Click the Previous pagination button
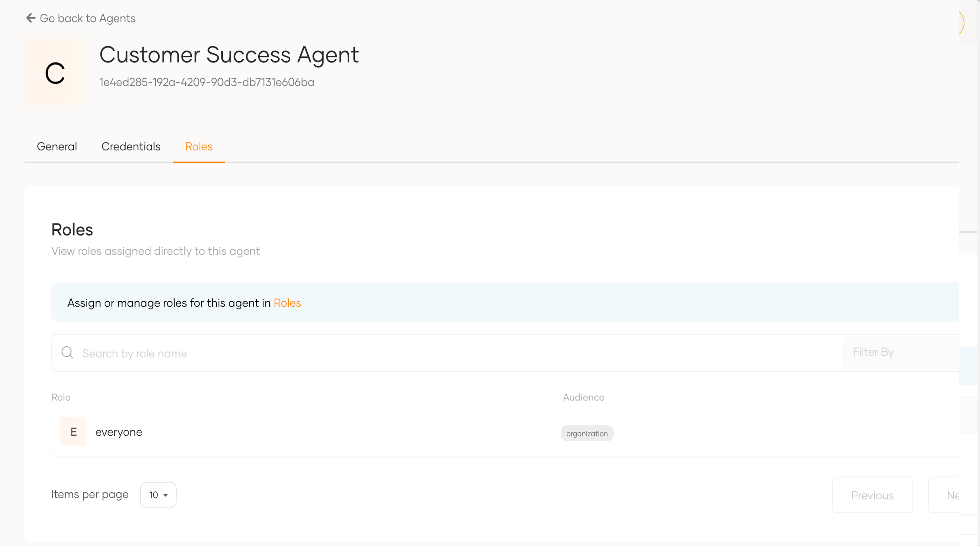 (872, 494)
